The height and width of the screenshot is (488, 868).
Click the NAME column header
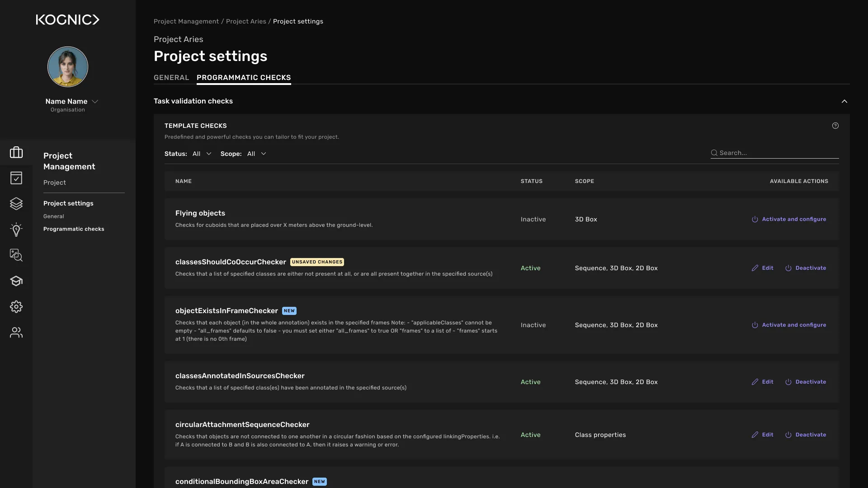coord(184,181)
